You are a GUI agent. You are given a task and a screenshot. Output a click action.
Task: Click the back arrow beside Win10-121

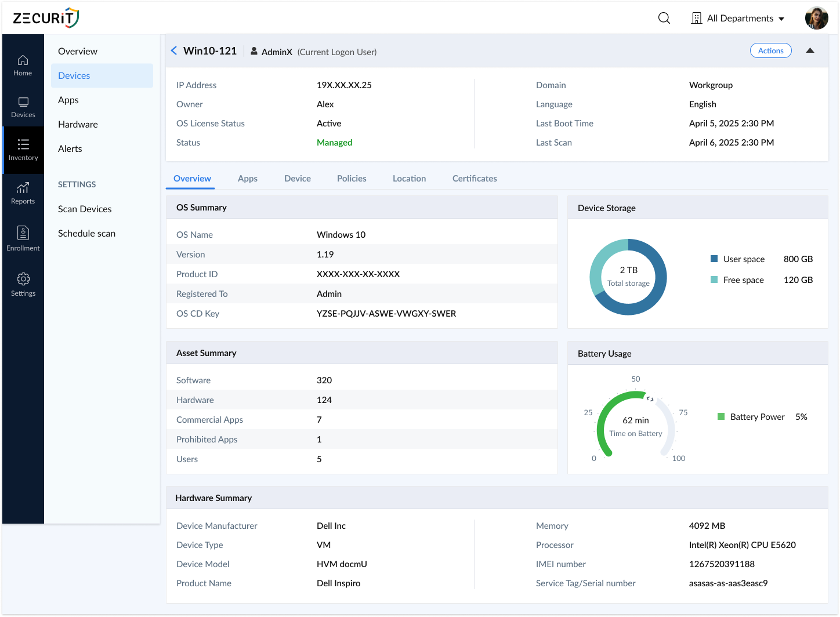(x=173, y=50)
